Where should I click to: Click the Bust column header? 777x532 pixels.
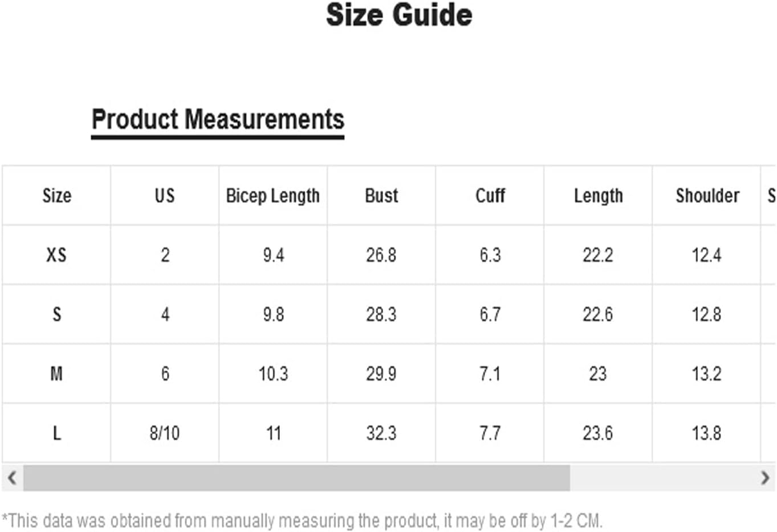pos(381,196)
